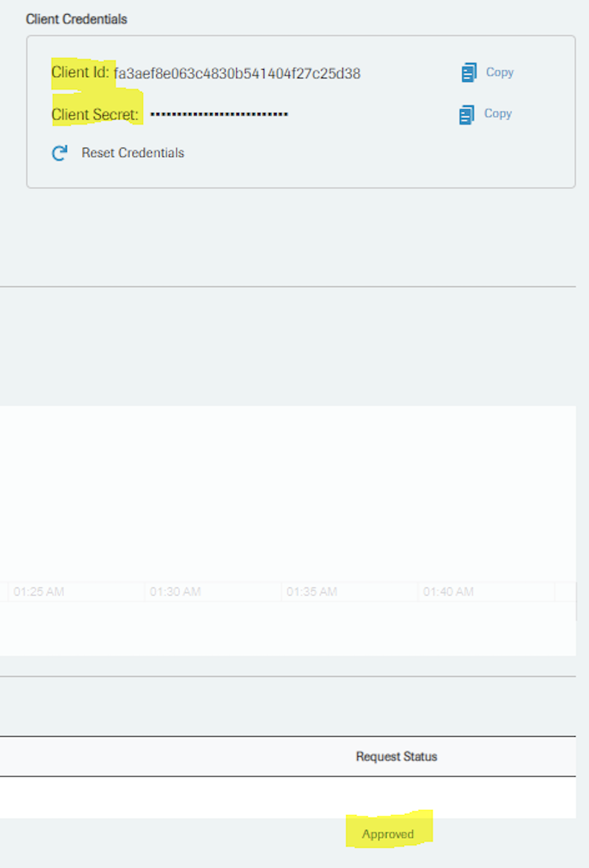Click the 01:35 AM chart time label
Image resolution: width=589 pixels, height=868 pixels.
[x=312, y=592]
